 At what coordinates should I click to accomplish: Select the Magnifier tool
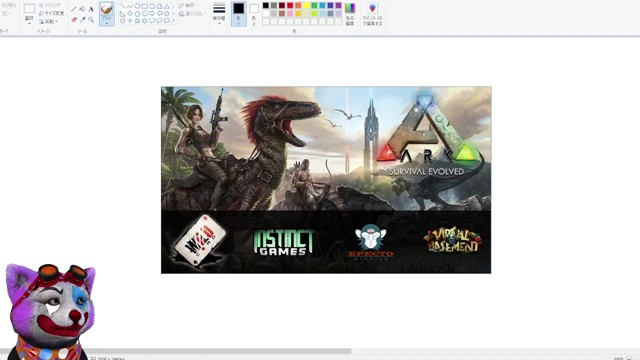tap(91, 19)
